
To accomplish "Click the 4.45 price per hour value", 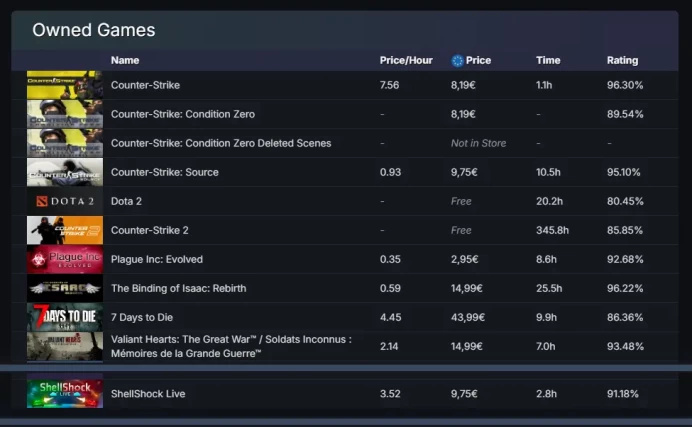I will point(391,318).
